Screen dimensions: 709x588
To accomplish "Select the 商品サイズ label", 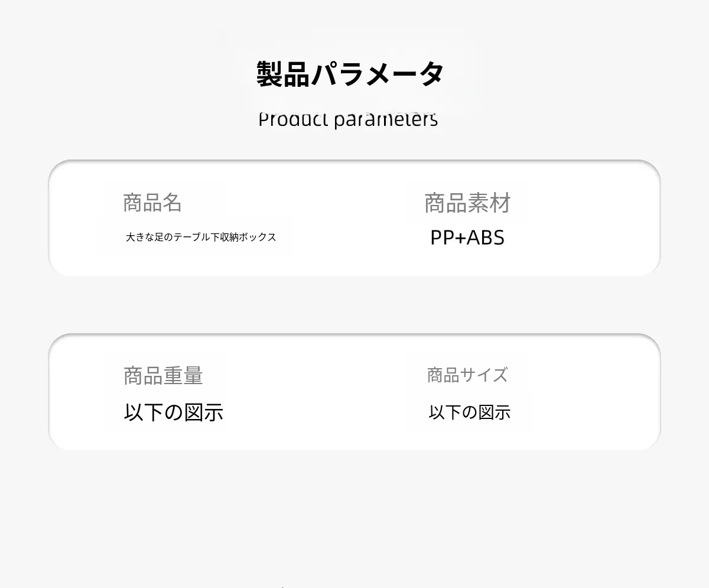I will (x=467, y=375).
